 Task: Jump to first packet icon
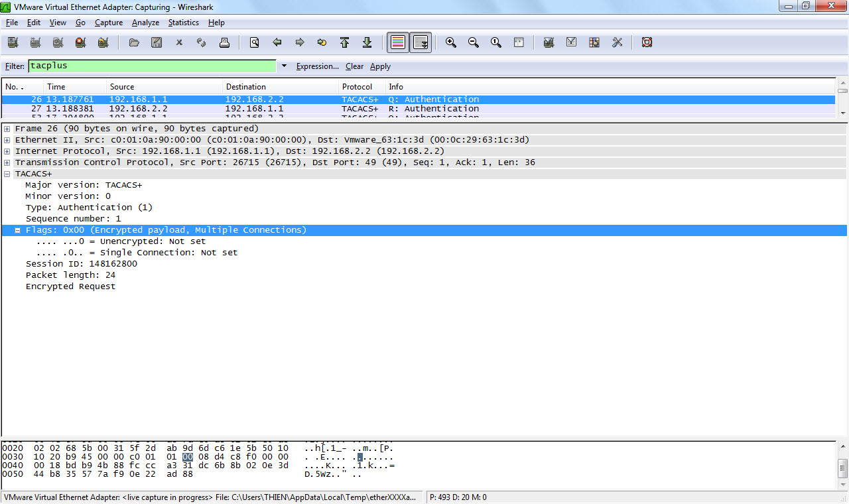[344, 42]
